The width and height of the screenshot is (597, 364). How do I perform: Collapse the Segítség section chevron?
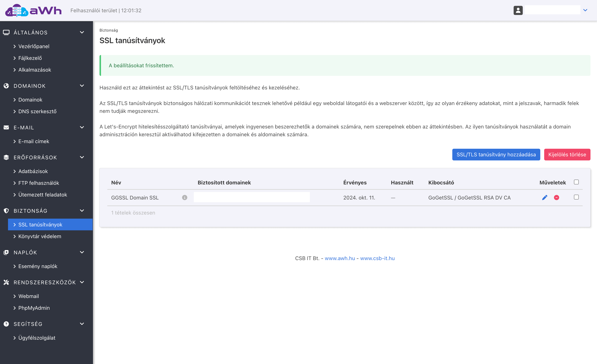pyautogui.click(x=82, y=324)
